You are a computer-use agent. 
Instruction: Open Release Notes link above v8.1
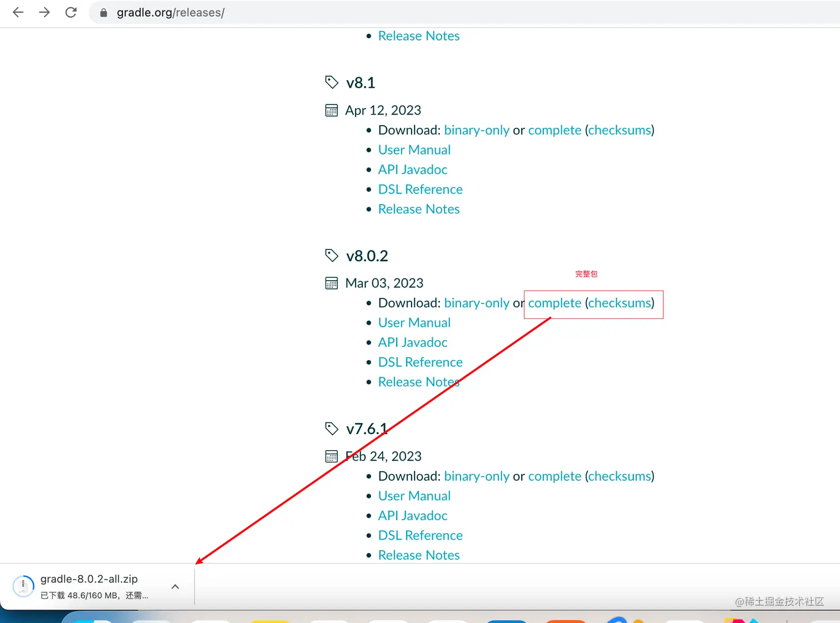pyautogui.click(x=419, y=36)
